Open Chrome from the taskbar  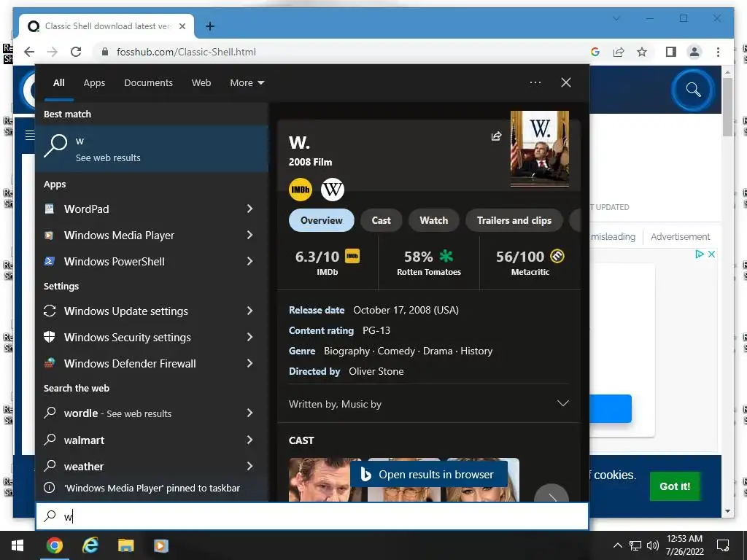(x=54, y=545)
